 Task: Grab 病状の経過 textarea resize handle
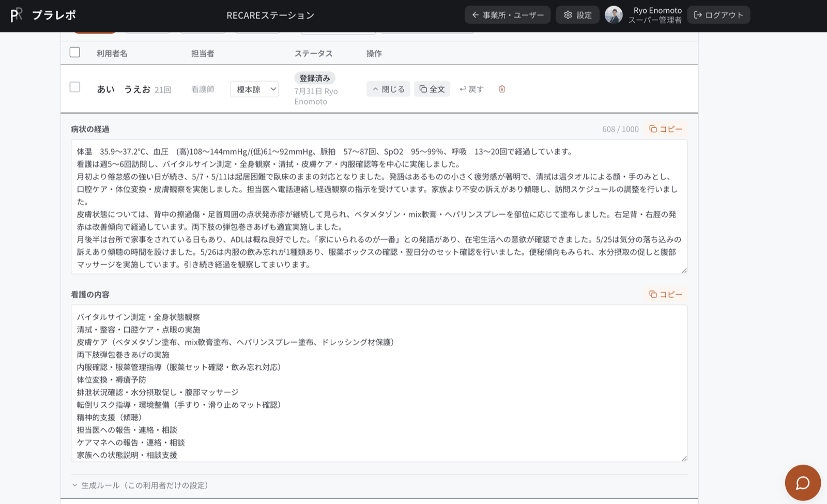coord(684,270)
